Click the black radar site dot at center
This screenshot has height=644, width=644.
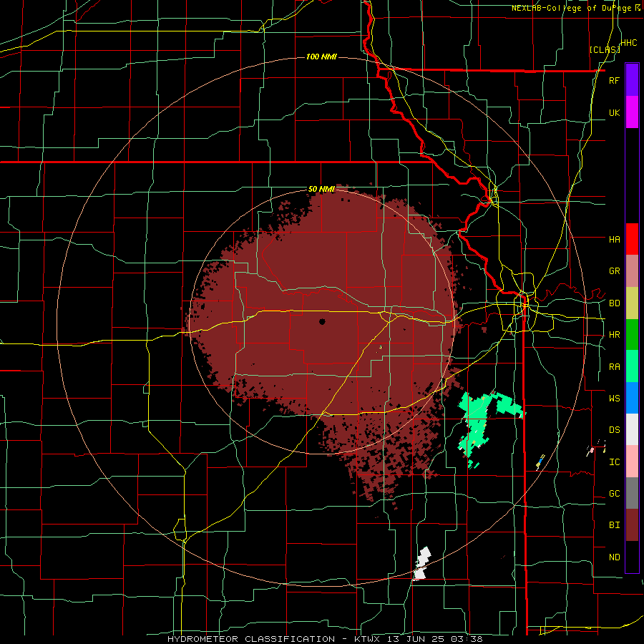[x=322, y=321]
